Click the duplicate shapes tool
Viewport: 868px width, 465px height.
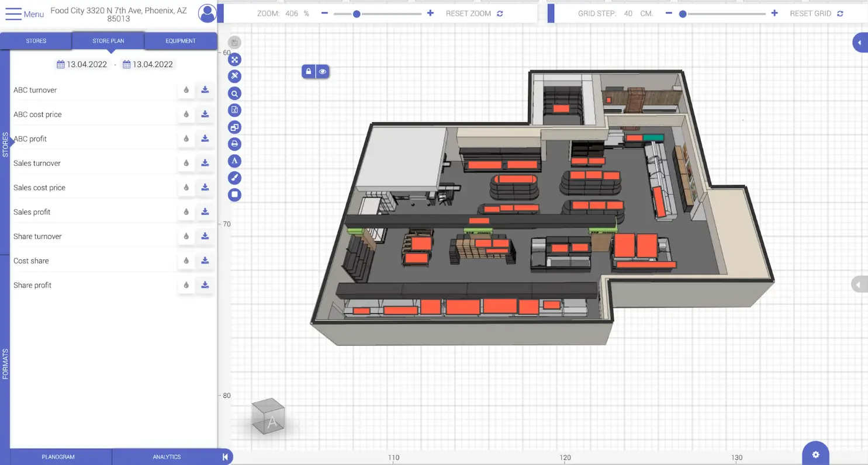tap(234, 127)
